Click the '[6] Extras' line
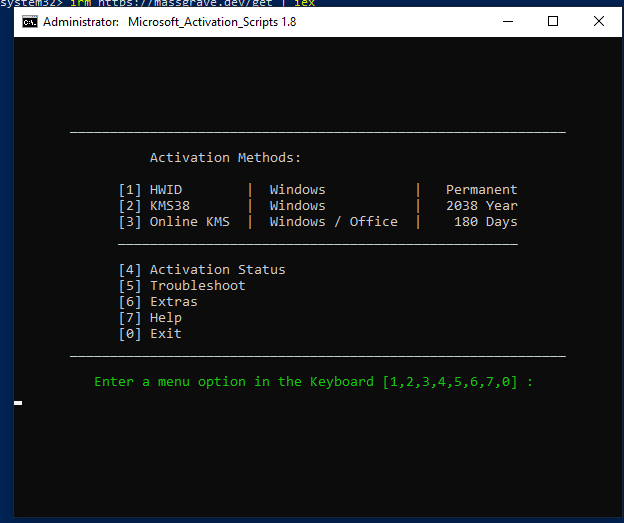 point(158,302)
